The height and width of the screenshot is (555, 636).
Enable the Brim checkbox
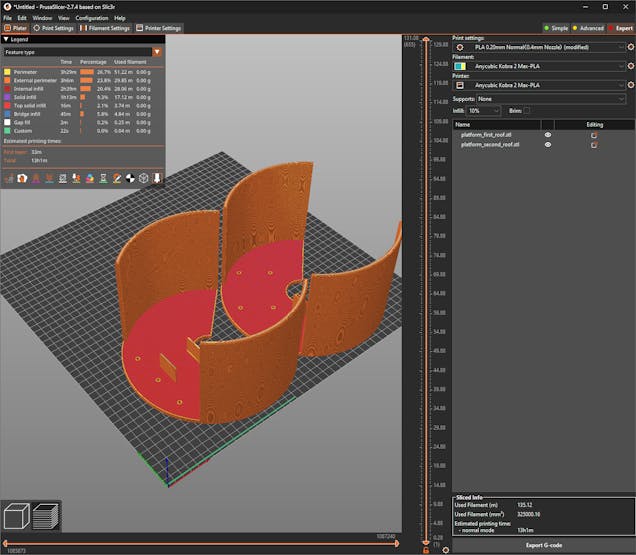point(527,110)
